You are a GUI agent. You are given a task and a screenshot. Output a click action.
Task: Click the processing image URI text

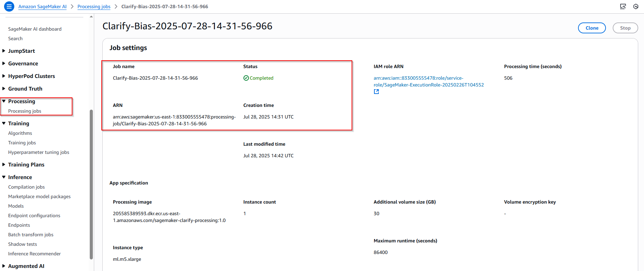click(169, 217)
